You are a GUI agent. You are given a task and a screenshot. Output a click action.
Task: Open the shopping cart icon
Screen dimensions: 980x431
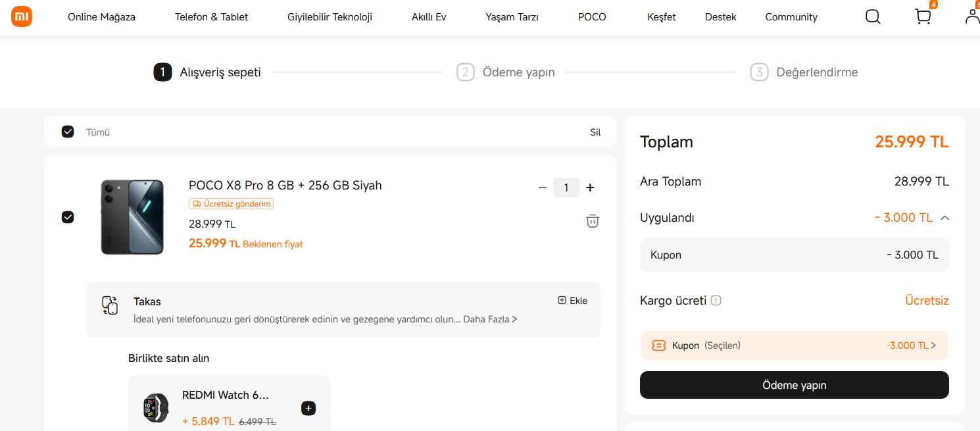[x=923, y=16]
